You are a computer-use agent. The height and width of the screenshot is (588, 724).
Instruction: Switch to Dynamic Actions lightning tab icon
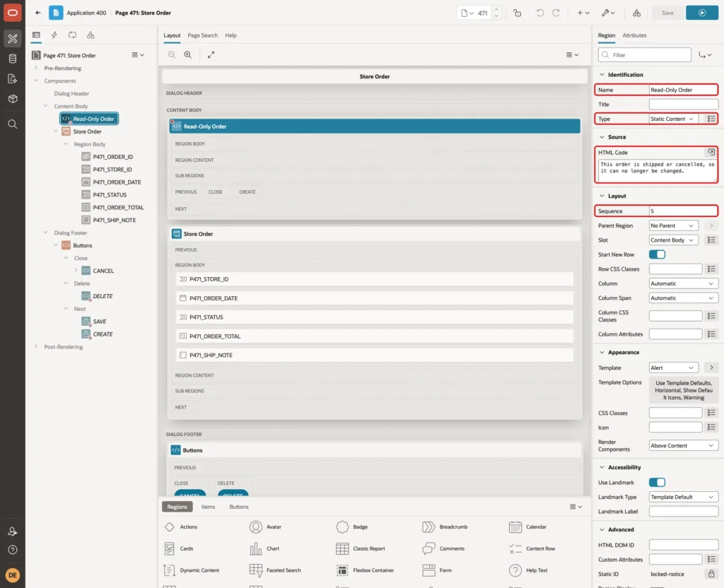click(54, 35)
